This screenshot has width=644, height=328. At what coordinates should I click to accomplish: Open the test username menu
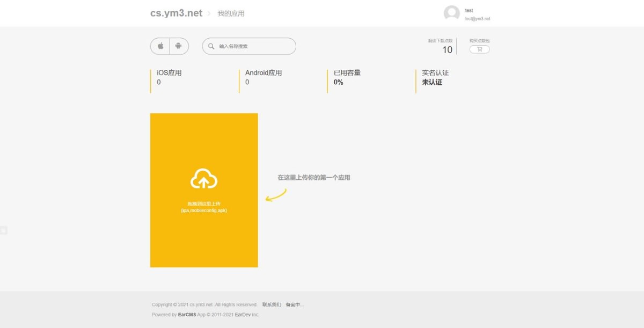(469, 10)
